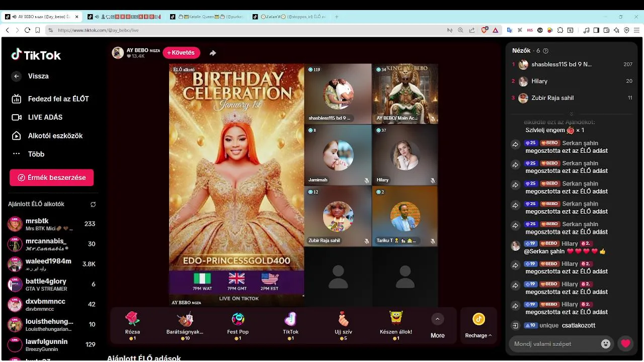Send the Készen állok! gift
644x362 pixels.
[396, 325]
